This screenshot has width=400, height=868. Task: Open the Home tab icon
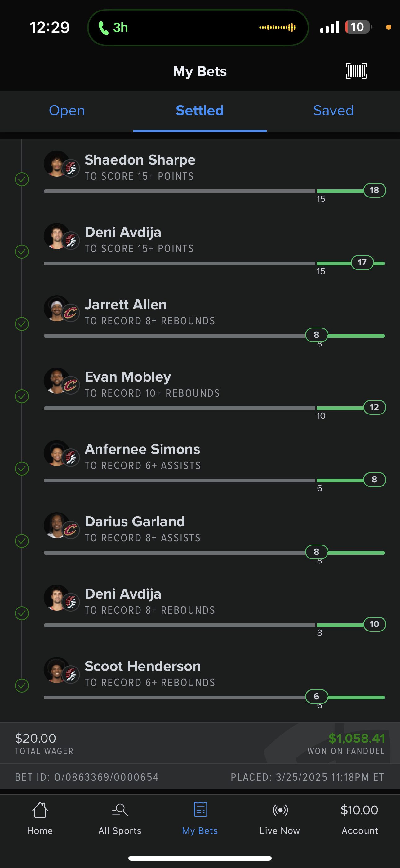point(40,810)
